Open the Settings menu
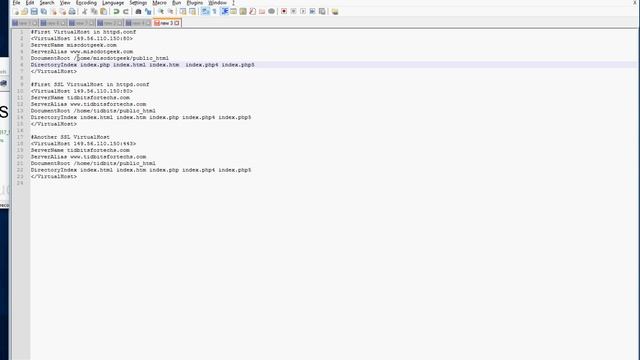This screenshot has width=640, height=360. (138, 3)
